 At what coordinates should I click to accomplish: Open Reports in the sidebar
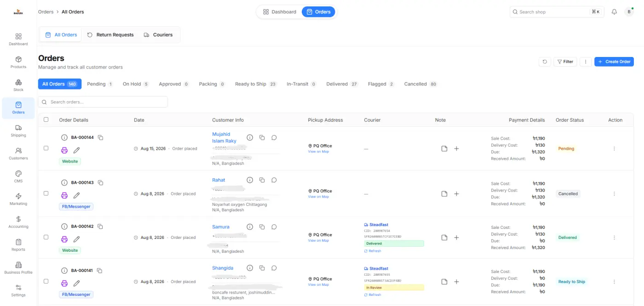click(x=18, y=245)
